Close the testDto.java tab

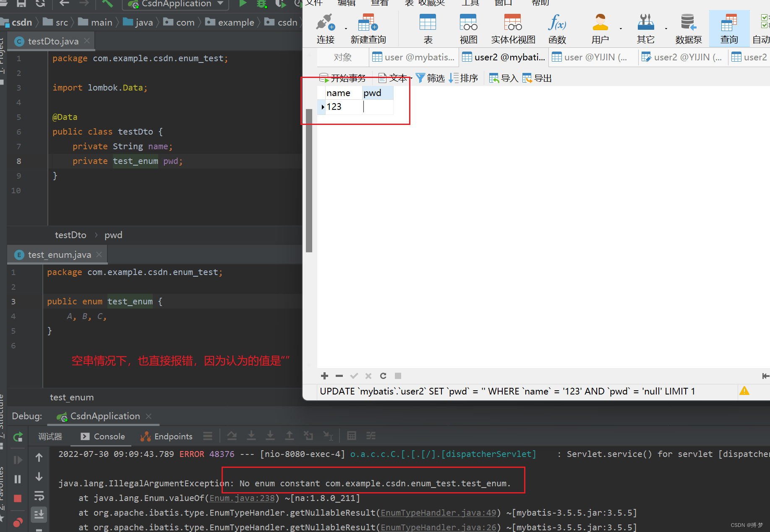tap(87, 41)
